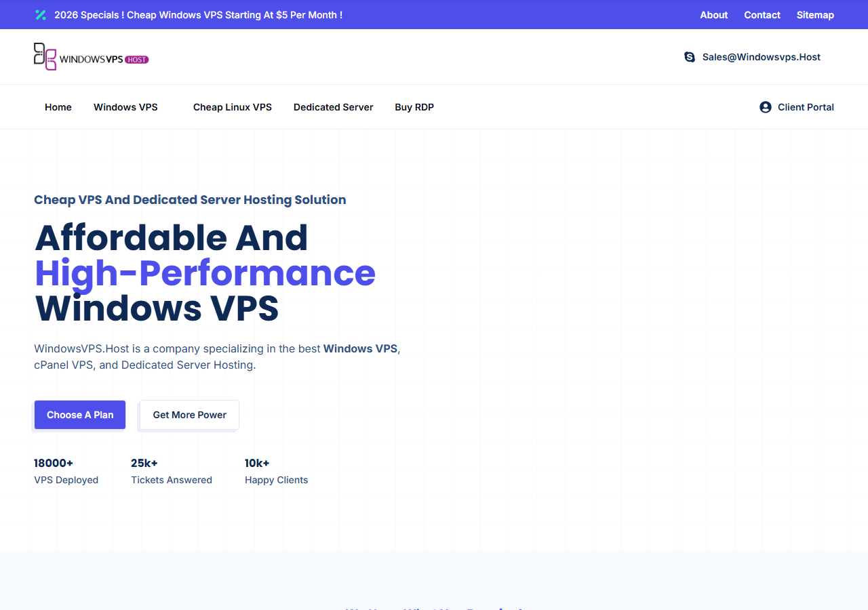This screenshot has width=868, height=610.
Task: Click the "Tickets Answered" label
Action: 172,480
